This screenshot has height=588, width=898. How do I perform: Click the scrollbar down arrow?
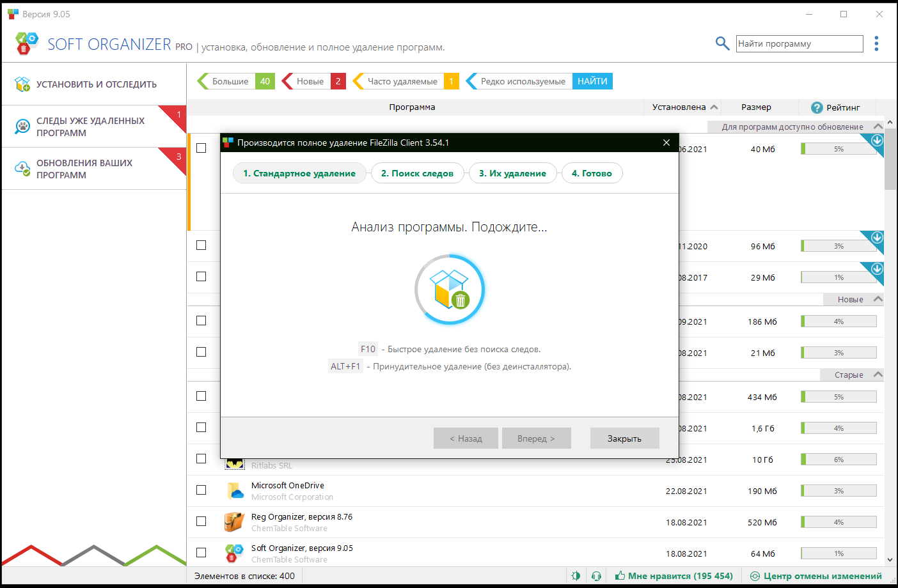tap(890, 560)
